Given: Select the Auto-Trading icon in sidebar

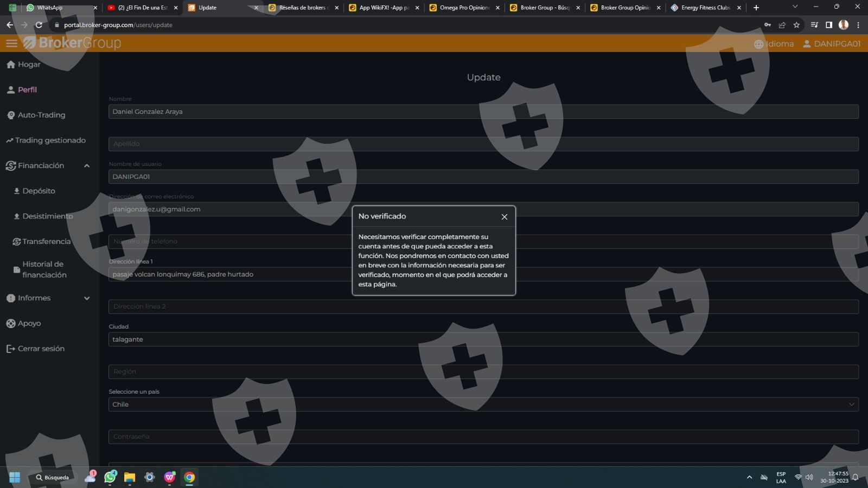Looking at the screenshot, I should click(x=11, y=115).
